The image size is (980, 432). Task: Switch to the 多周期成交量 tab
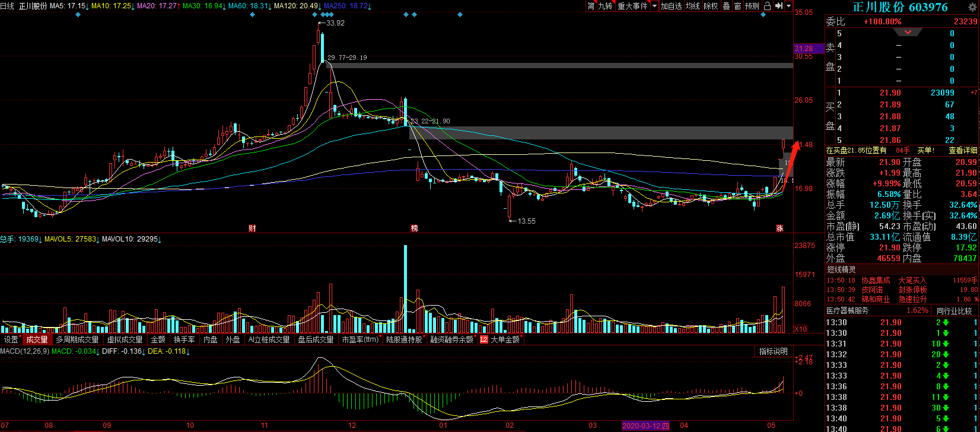(77, 340)
